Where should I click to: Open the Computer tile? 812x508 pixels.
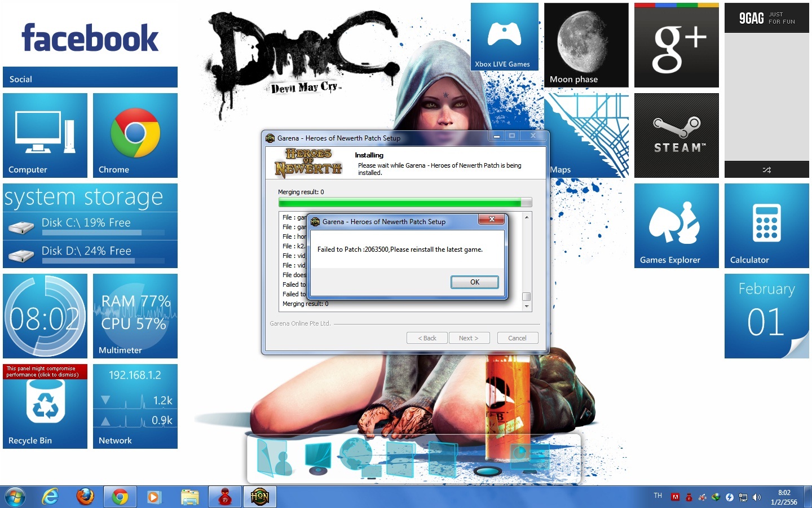pyautogui.click(x=45, y=135)
